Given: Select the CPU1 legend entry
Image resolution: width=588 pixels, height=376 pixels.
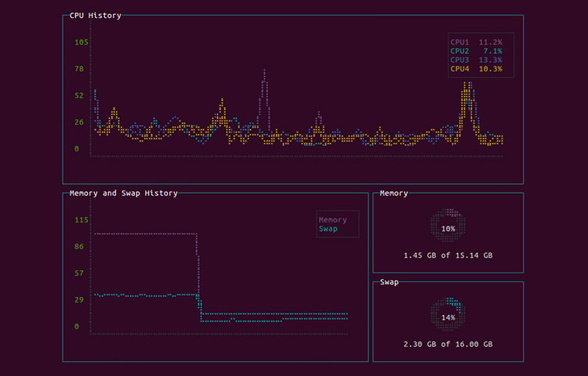Looking at the screenshot, I should click(x=476, y=42).
